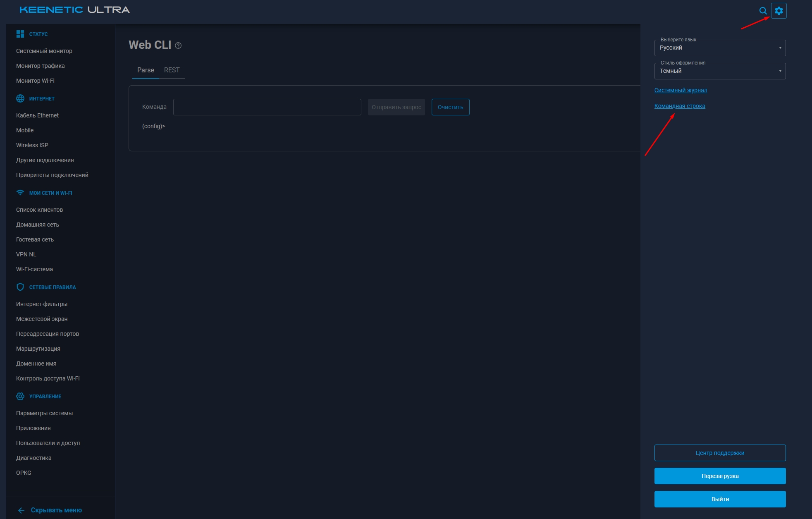The image size is (812, 519).
Task: Click the Интернет globe icon
Action: [20, 98]
